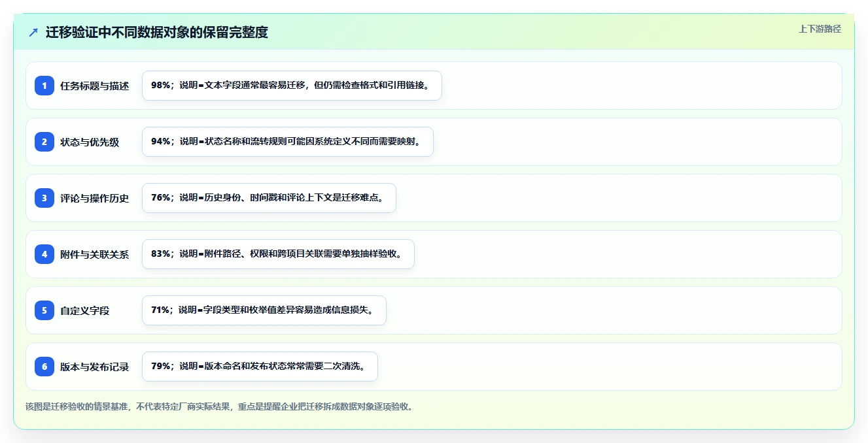
Task: Click the title 迁移验证中不同数据对象的保留完整度
Action: tap(157, 32)
